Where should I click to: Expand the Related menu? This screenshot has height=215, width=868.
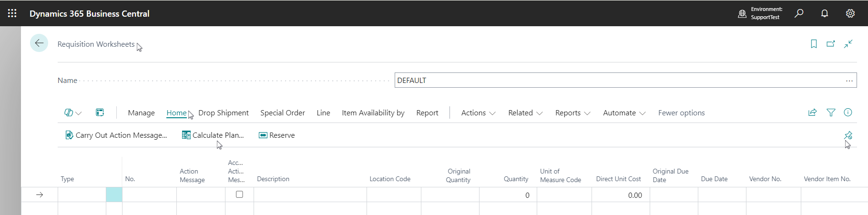coord(525,113)
